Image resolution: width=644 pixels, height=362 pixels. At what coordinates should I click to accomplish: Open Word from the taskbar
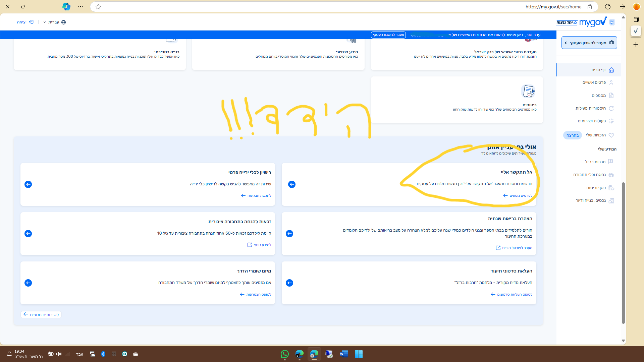343,354
